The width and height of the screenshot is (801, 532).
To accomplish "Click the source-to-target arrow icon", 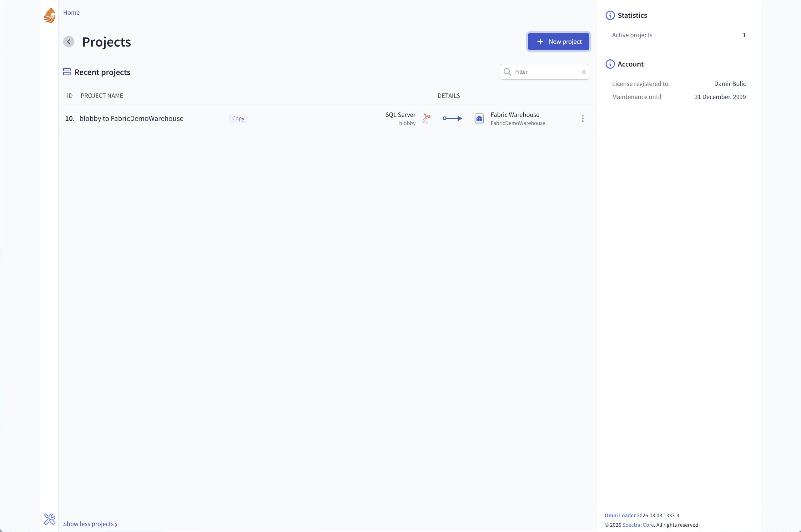I will click(452, 118).
